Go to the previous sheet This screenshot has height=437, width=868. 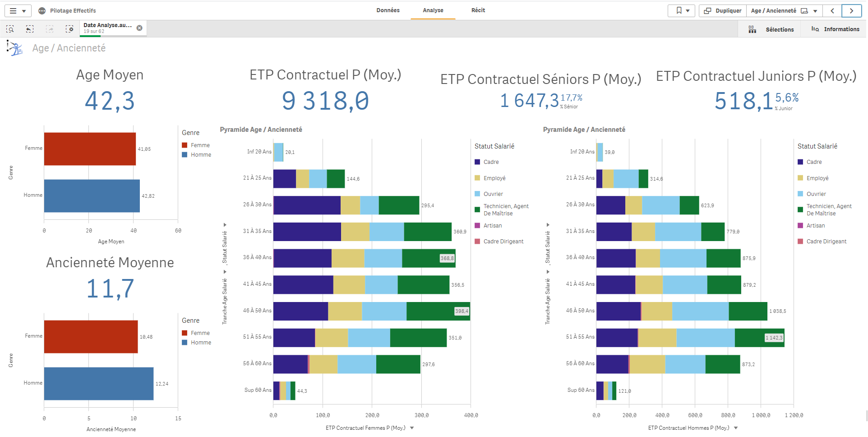tap(832, 10)
